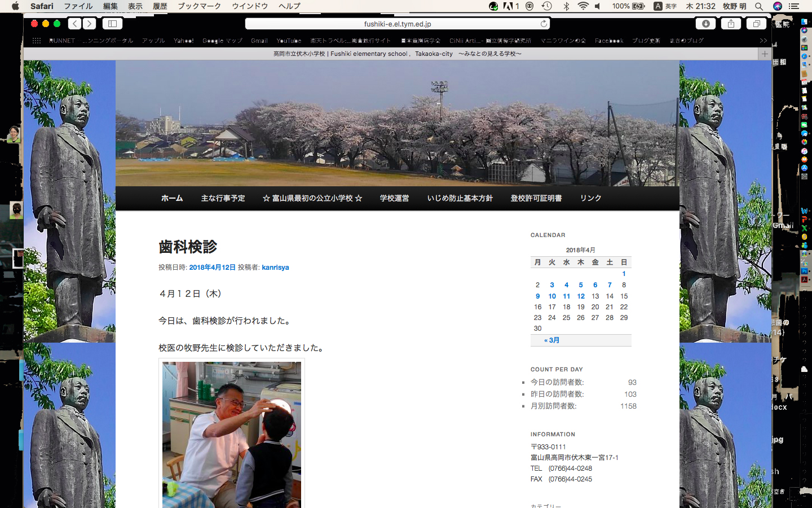Open いじめ防止基本方針 navigation item
Image resolution: width=812 pixels, height=508 pixels.
pos(460,198)
